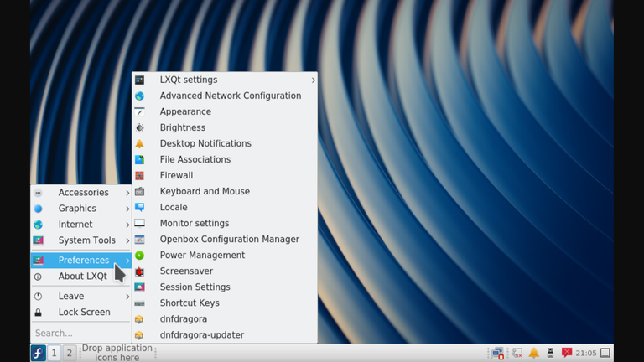Click the Monitor settings screen icon
Image resolution: width=644 pixels, height=362 pixels.
(x=140, y=223)
